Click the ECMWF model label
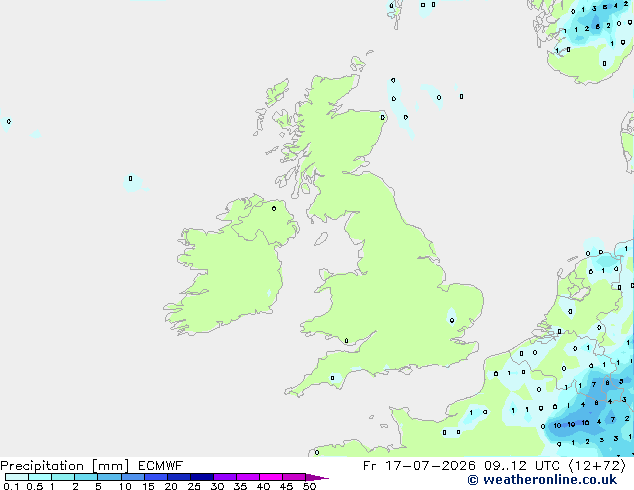Viewport: 634px width, 490px height. click(161, 466)
